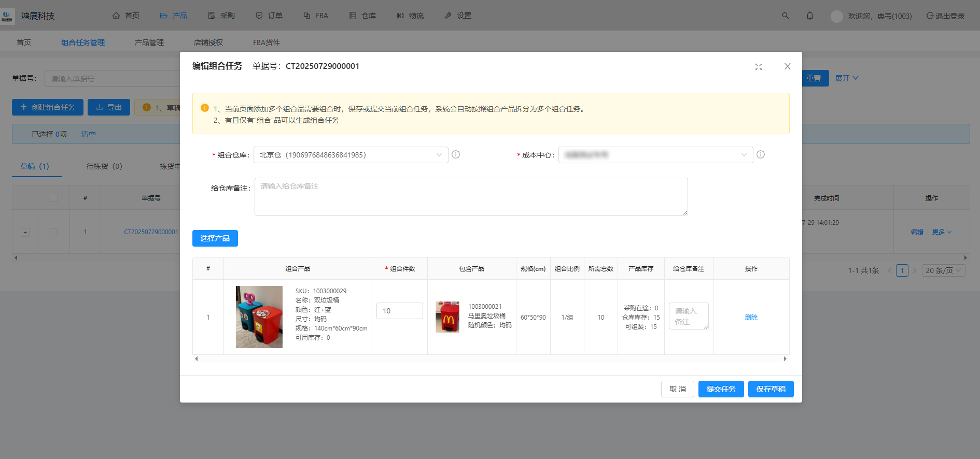The image size is (980, 459).
Task: Open the notifications bell
Action: (x=809, y=16)
